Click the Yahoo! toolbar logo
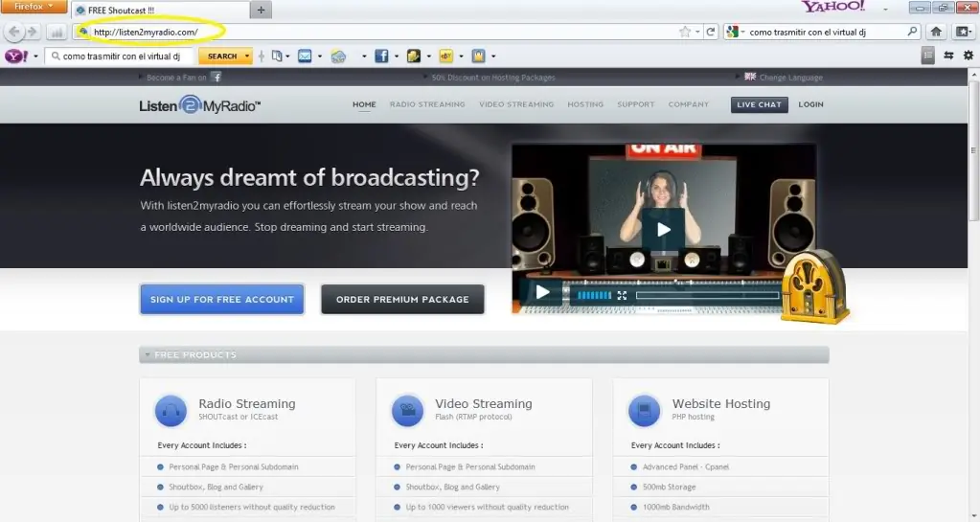 tap(16, 57)
